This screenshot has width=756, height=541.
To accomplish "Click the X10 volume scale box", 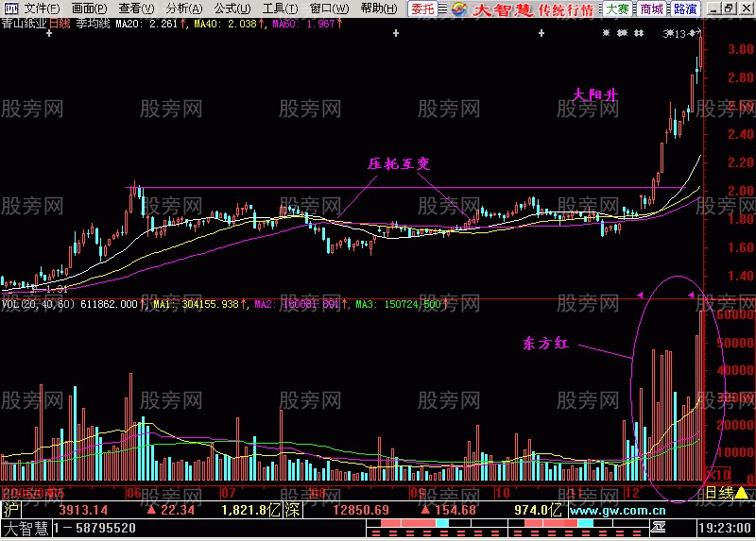I will 718,475.
